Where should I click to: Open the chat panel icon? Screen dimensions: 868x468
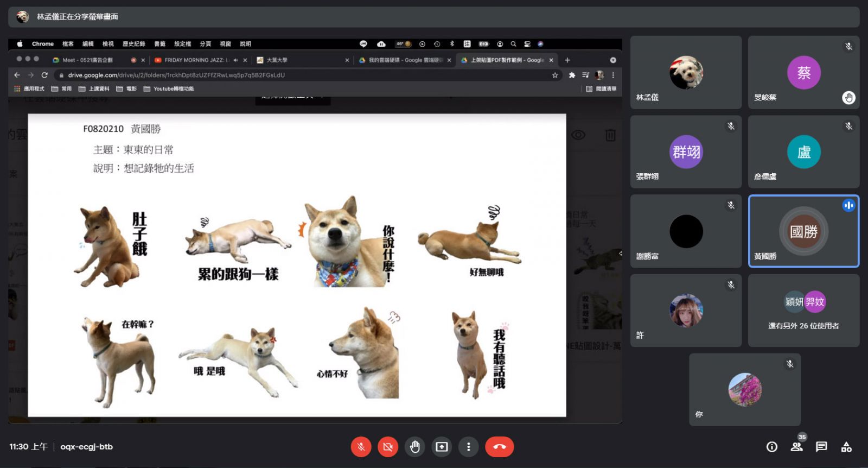tap(821, 447)
